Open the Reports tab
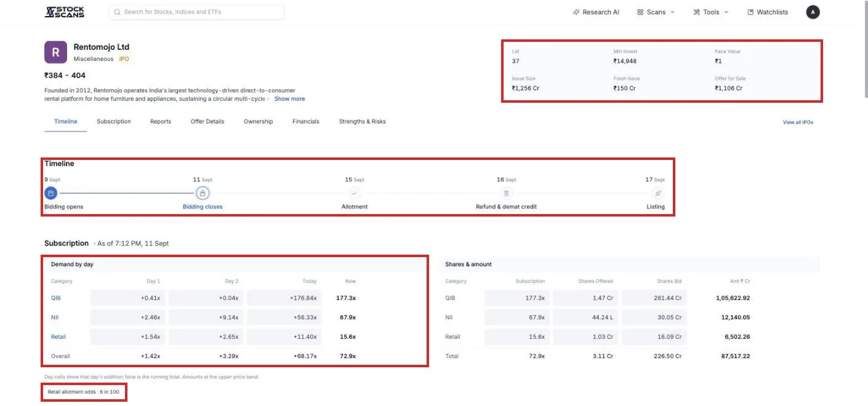868x406 pixels. tap(161, 121)
